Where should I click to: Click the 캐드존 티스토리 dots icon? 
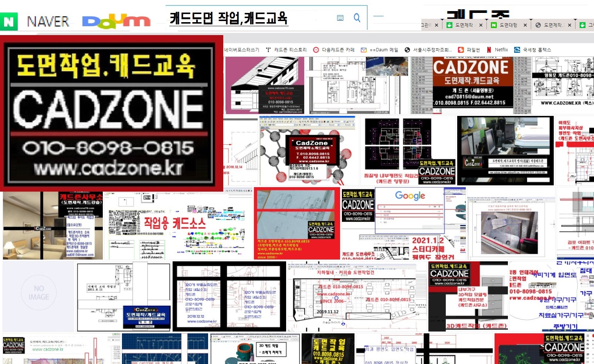268,50
